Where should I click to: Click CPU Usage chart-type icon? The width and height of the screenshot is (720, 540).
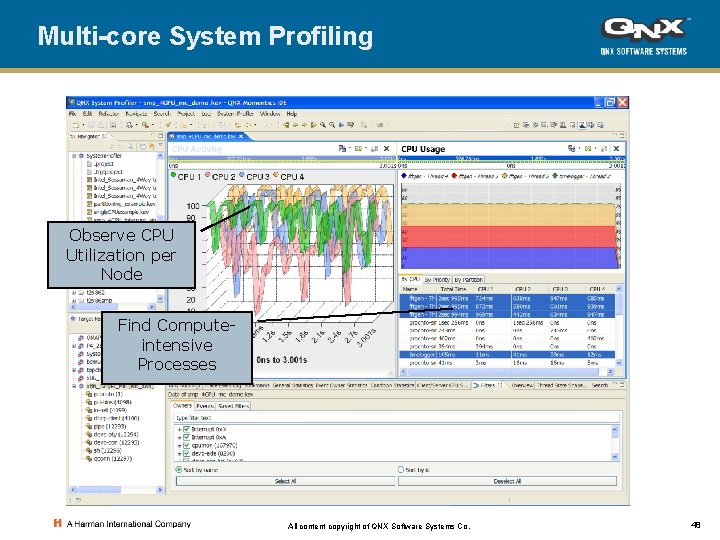[x=571, y=148]
